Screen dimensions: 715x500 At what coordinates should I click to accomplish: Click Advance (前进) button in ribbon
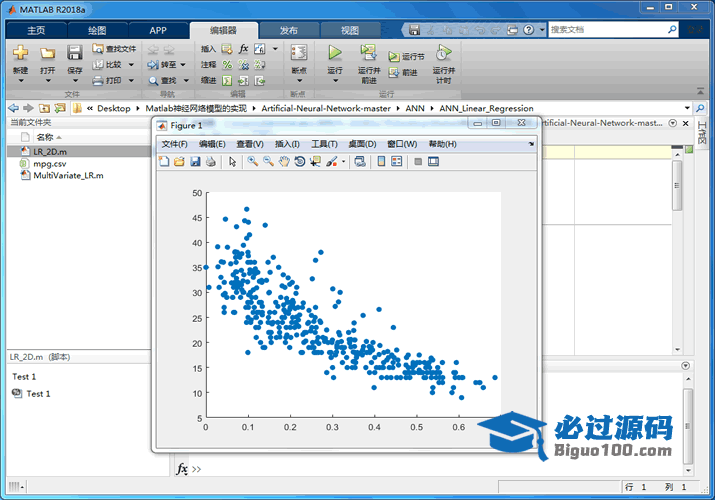tap(403, 72)
